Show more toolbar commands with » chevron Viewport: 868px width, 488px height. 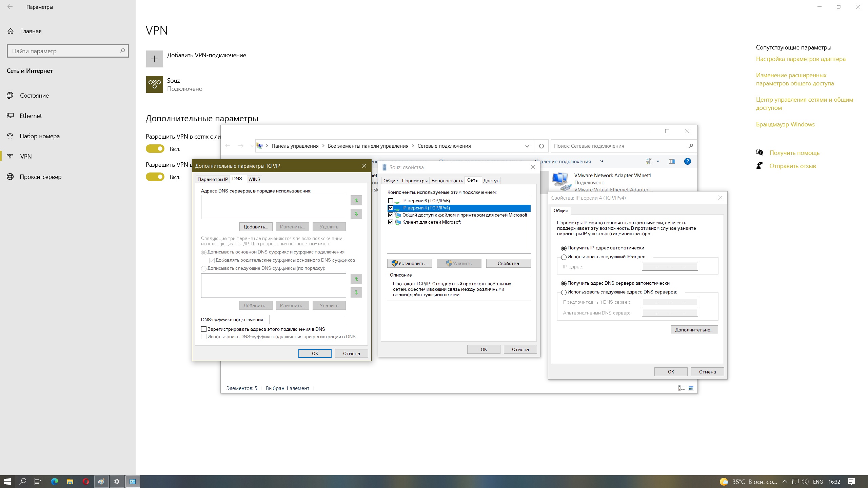[602, 161]
